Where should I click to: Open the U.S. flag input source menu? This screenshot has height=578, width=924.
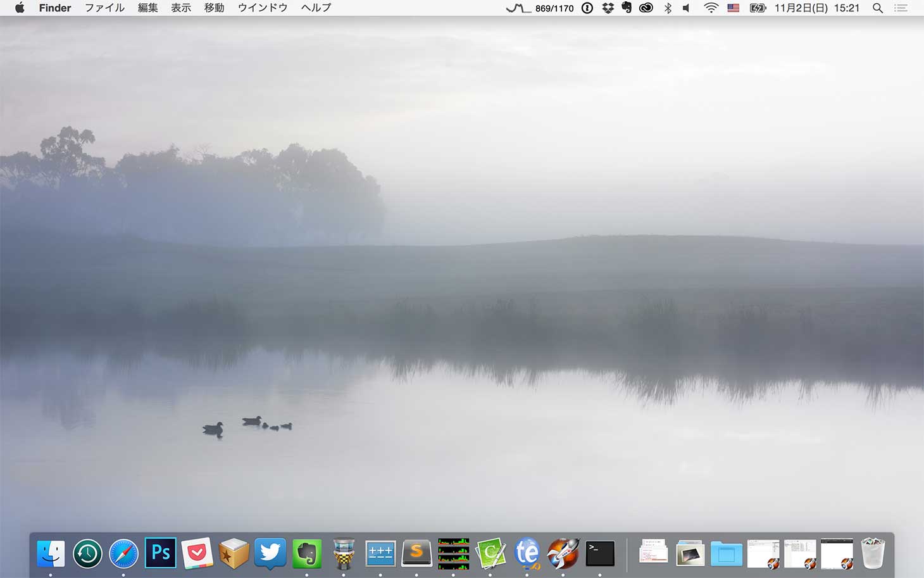click(x=734, y=8)
